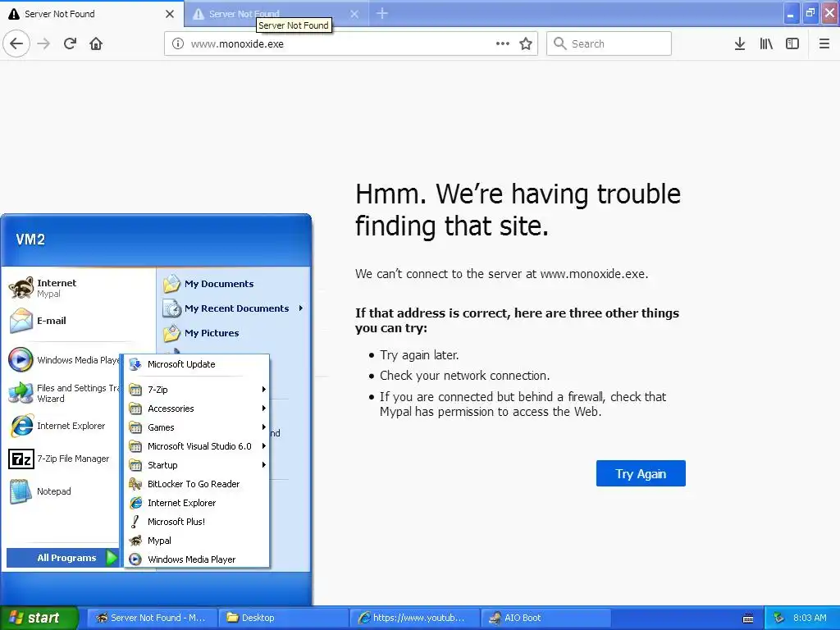Expand the Accessories program folder

click(x=197, y=409)
